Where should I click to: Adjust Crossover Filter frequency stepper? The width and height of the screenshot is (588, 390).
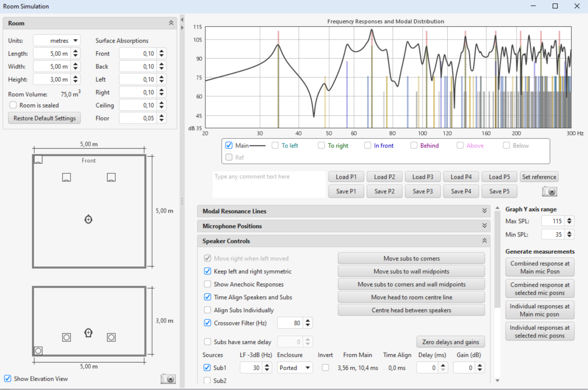point(308,323)
